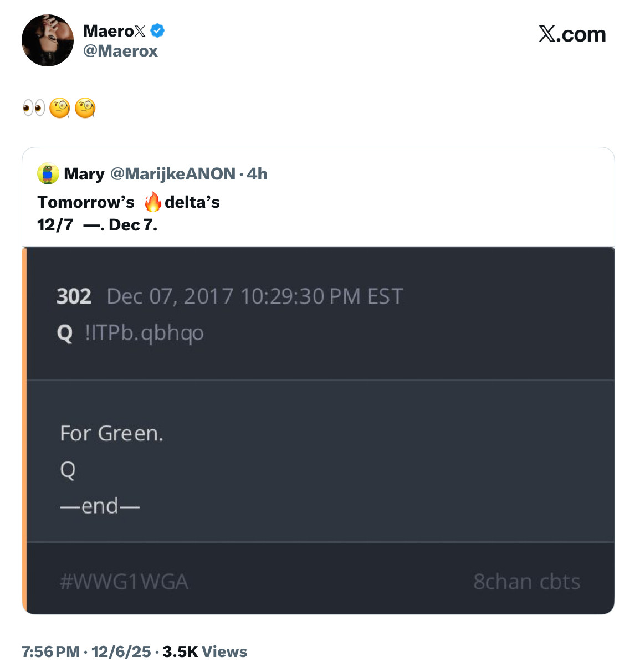Click Mary's Pepe frog avatar

[x=48, y=174]
